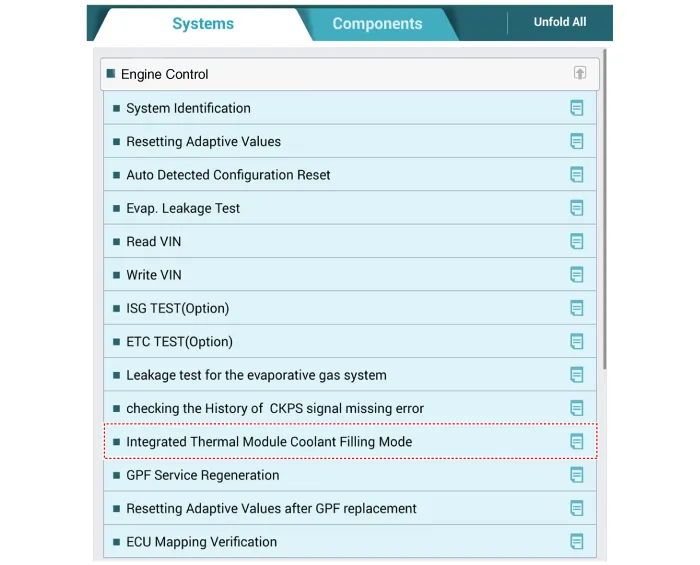Select Integrated Thermal Module Coolant Filling Mode
This screenshot has height=565, width=700.
coord(269,442)
